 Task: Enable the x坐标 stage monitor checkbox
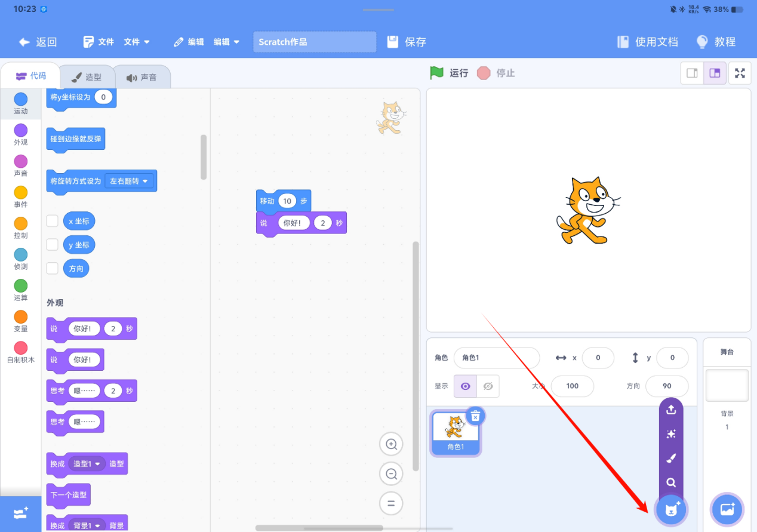[x=52, y=220]
